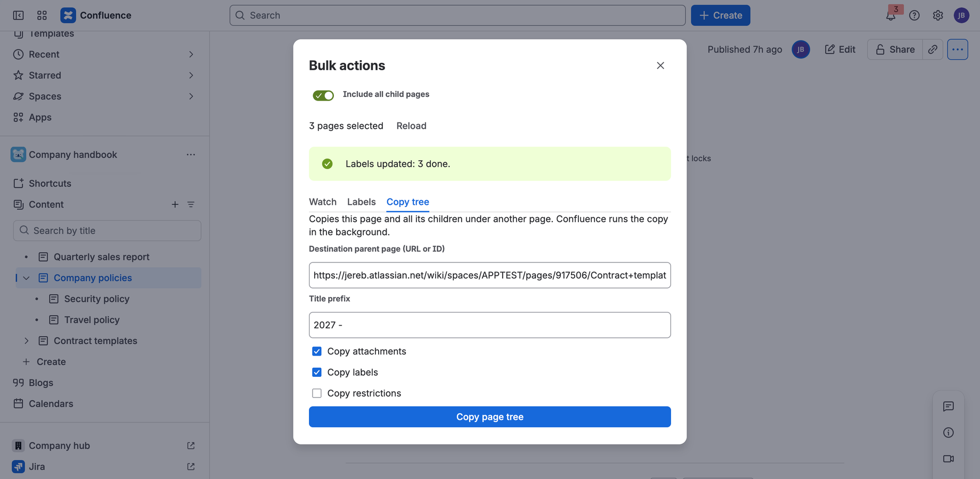Click the Destination parent page URL field
980x479 pixels.
(490, 275)
